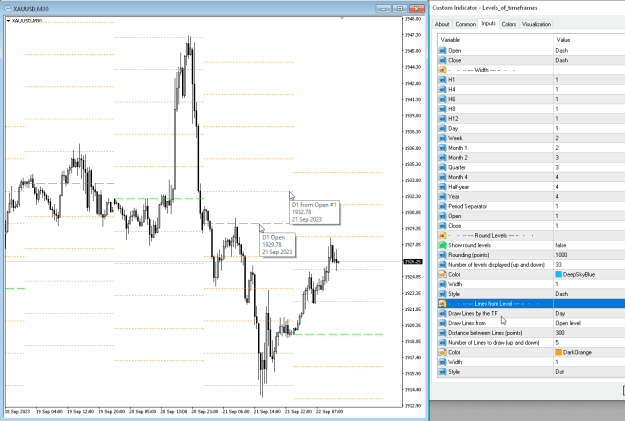Click the icon beside the Week variable
Image resolution: width=625 pixels, height=421 pixels.
click(x=442, y=138)
